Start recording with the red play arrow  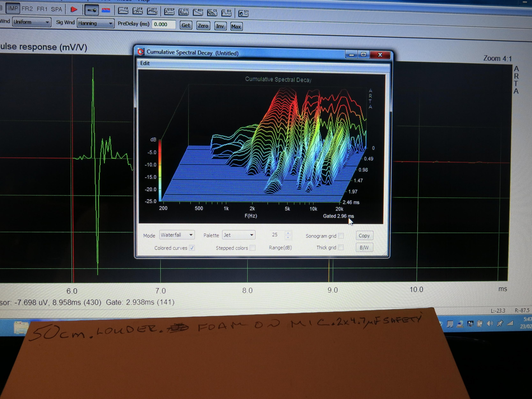pos(74,10)
